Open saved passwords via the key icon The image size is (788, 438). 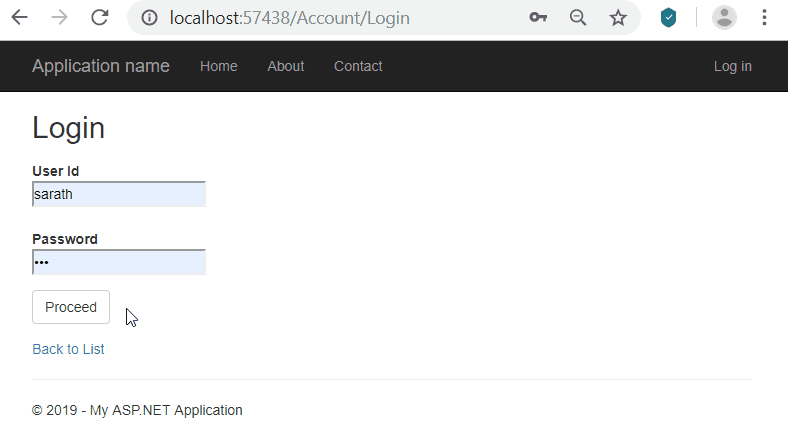[538, 18]
